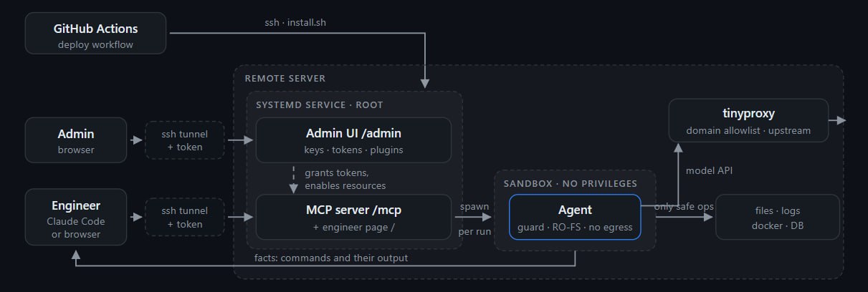
Task: Click the 'only safe ops' label
Action: (684, 206)
